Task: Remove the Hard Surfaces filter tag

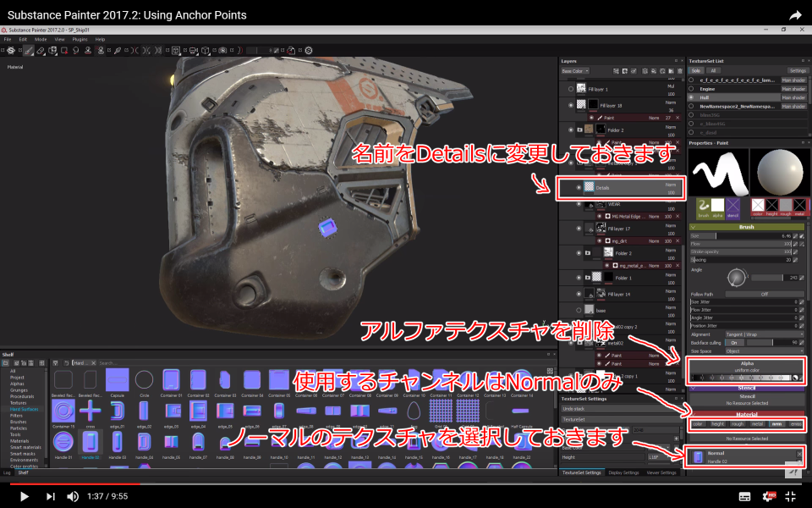Action: click(x=94, y=363)
